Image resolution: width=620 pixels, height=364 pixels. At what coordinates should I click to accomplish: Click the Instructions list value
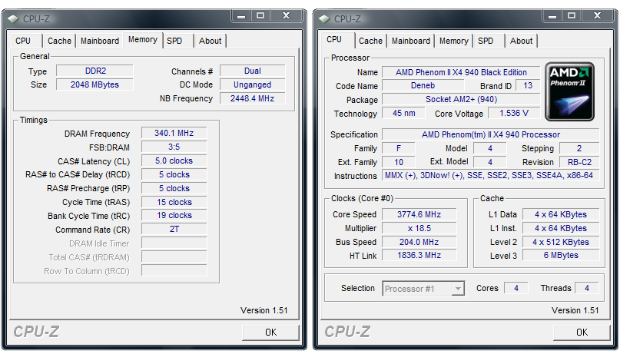(491, 176)
